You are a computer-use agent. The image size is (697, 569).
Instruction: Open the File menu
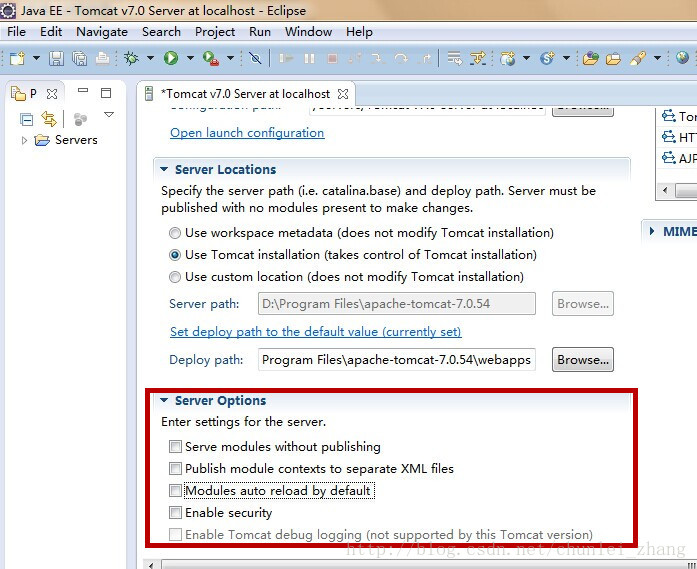(16, 32)
